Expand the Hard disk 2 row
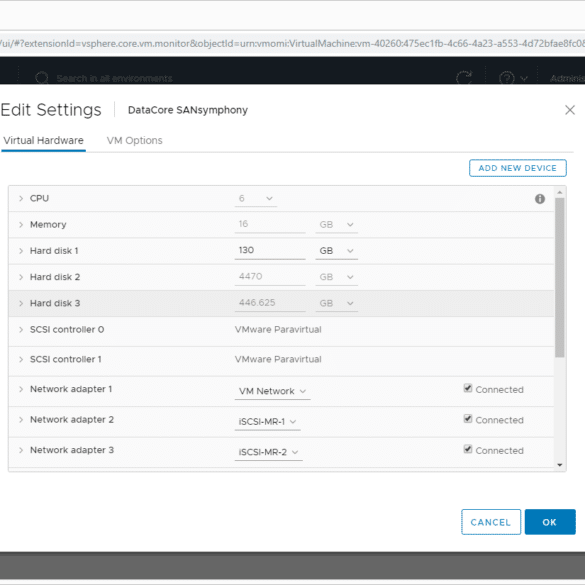The height and width of the screenshot is (585, 585). (x=21, y=277)
